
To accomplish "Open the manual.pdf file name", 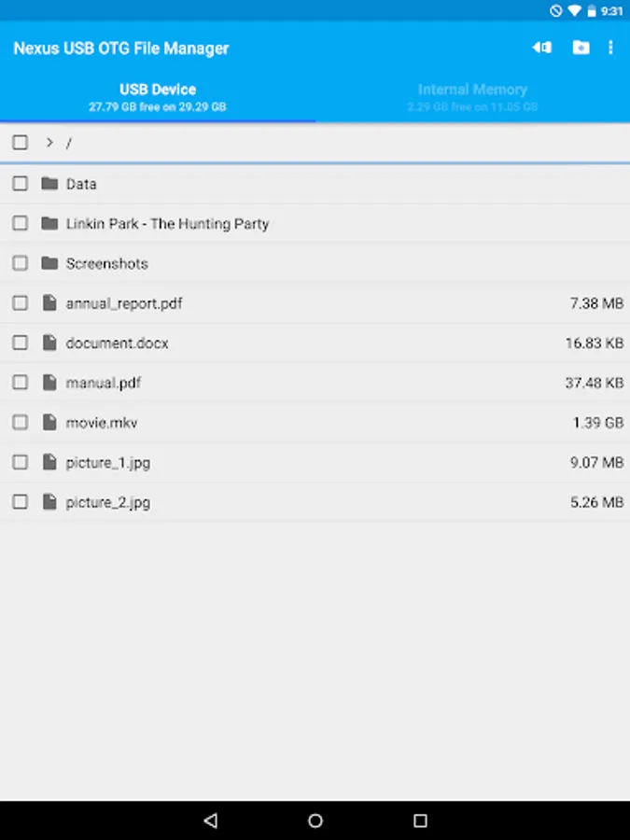I will (x=104, y=383).
